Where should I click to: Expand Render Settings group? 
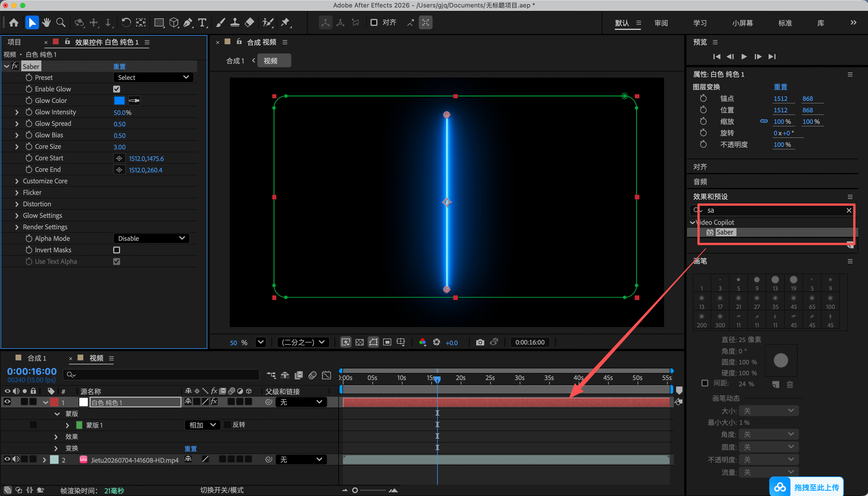coord(17,227)
